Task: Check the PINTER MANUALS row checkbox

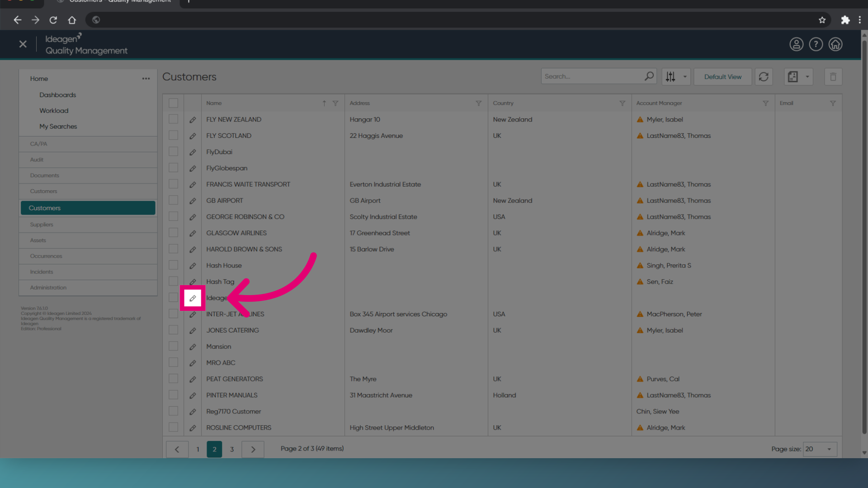Action: pyautogui.click(x=173, y=395)
